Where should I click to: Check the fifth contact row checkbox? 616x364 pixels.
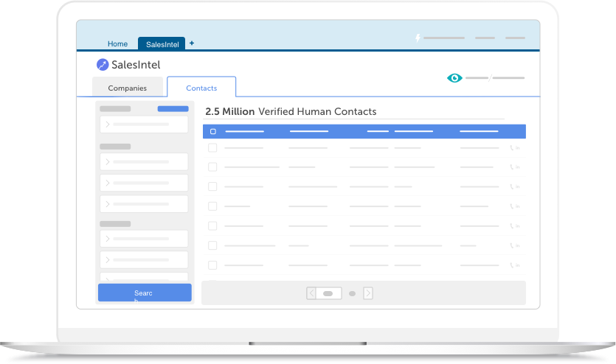(x=212, y=226)
